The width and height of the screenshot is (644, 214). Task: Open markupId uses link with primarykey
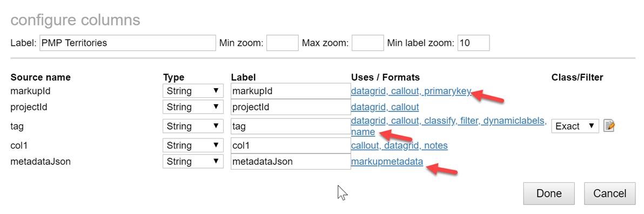coord(411,91)
